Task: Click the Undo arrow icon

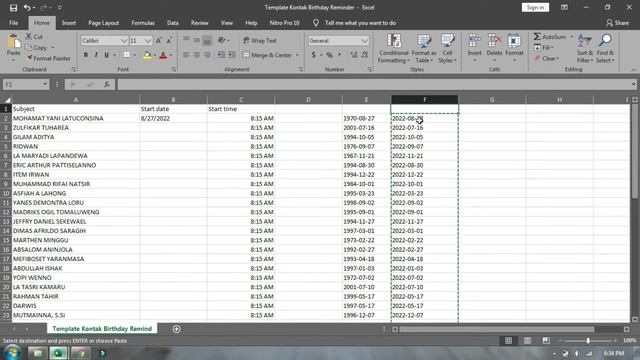Action: tap(27, 8)
